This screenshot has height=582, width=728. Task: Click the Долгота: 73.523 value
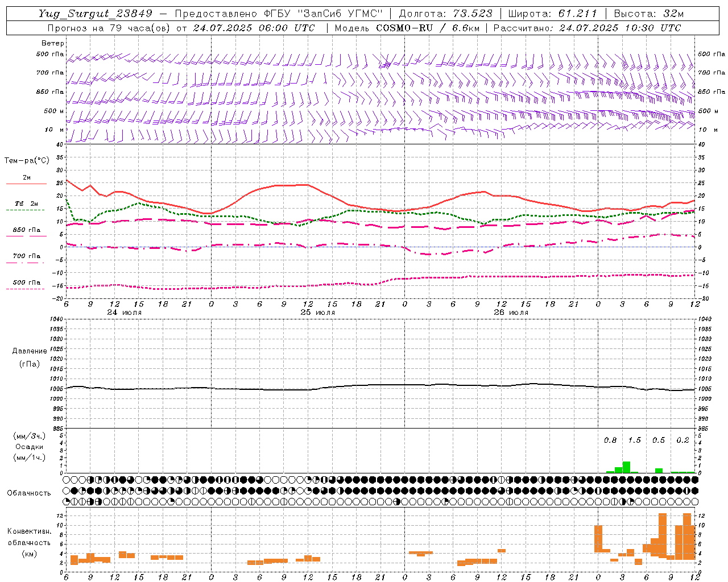(446, 14)
